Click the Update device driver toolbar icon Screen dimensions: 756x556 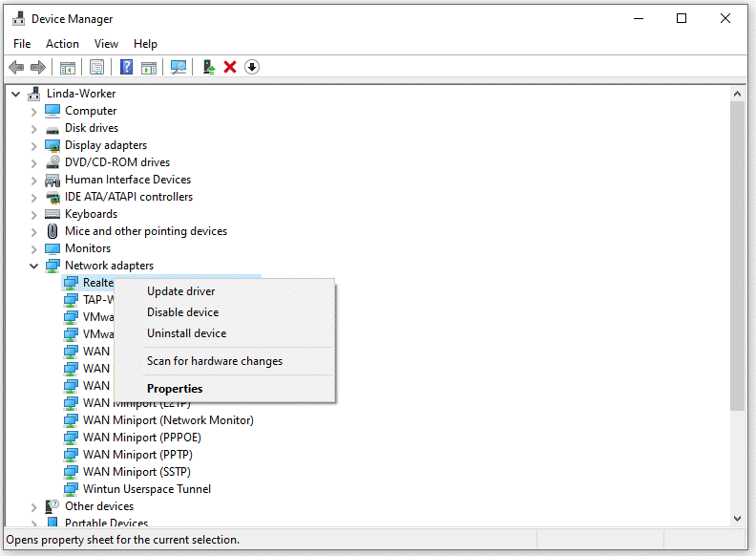pyautogui.click(x=208, y=67)
